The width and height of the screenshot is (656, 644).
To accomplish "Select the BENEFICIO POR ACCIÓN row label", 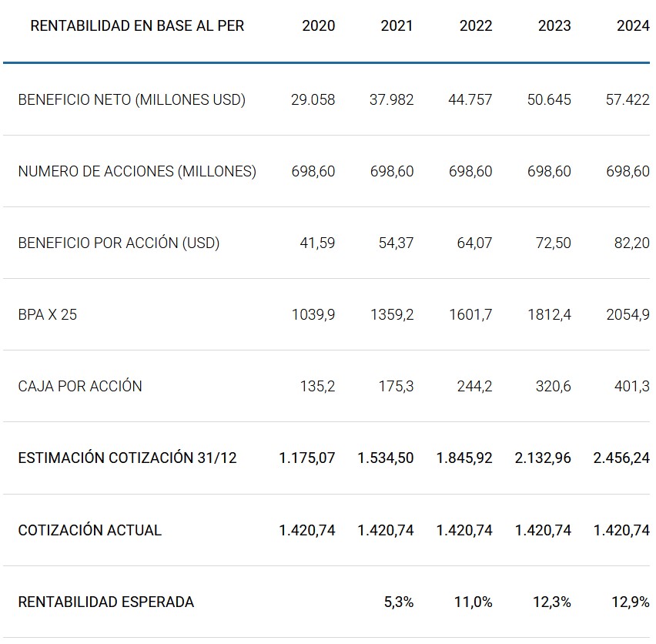I will click(x=119, y=243).
